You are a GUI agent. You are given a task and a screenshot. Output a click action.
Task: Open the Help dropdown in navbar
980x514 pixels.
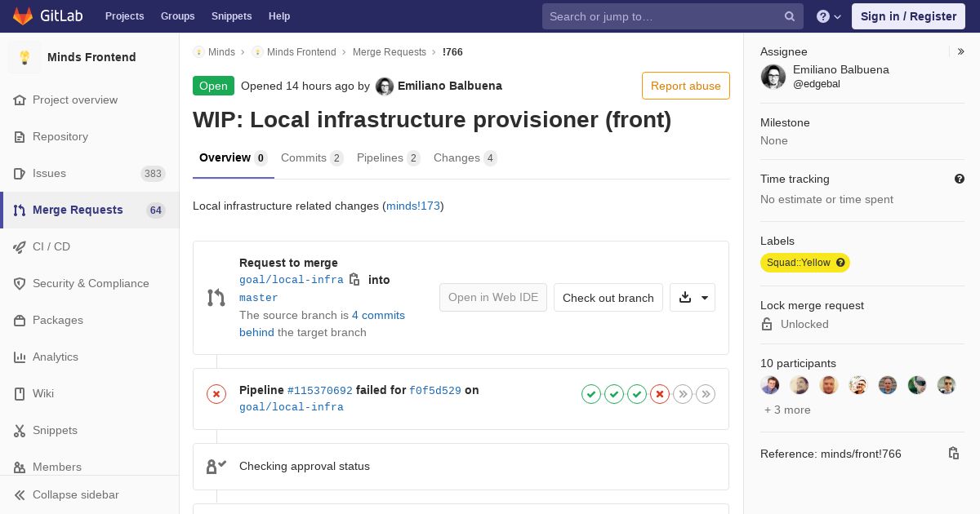(x=829, y=16)
